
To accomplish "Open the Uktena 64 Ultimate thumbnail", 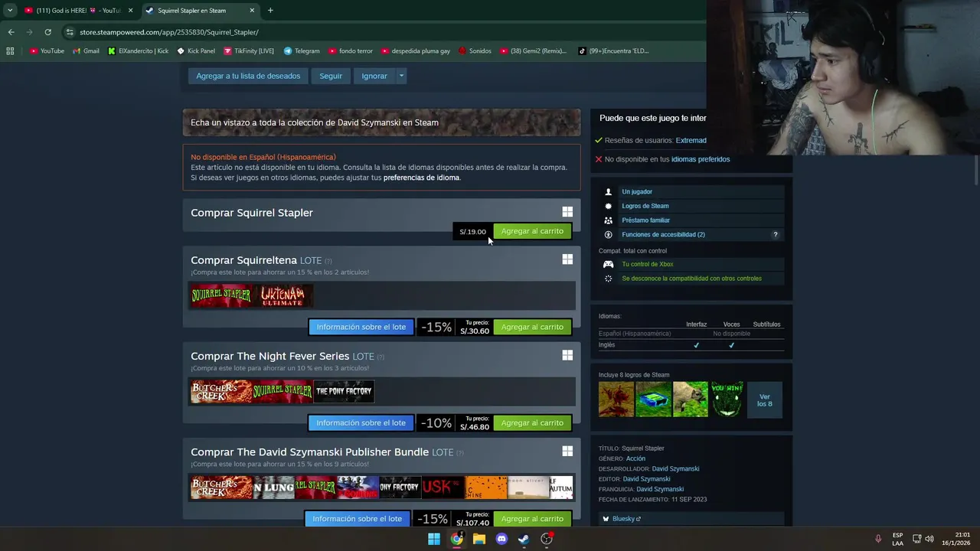I will point(283,295).
